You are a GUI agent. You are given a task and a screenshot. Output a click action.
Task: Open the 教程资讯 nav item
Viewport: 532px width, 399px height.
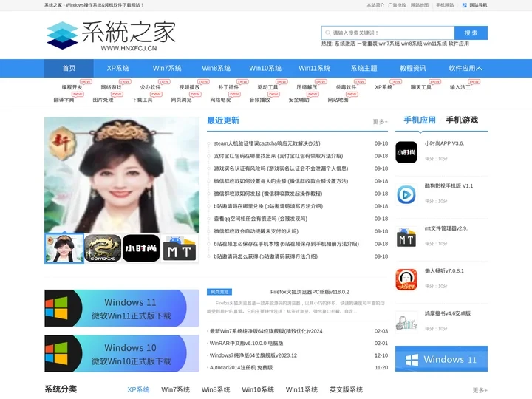click(x=413, y=68)
